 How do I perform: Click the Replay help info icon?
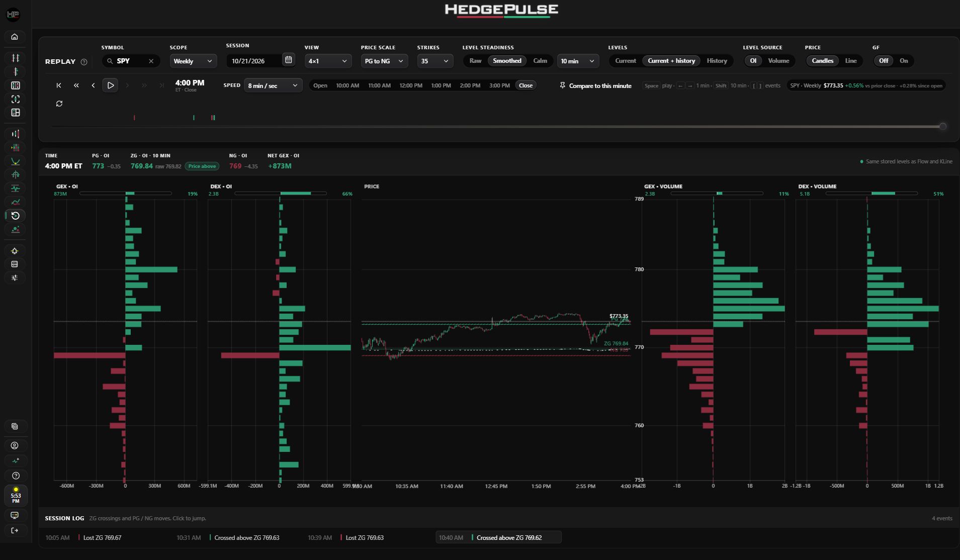click(x=84, y=62)
